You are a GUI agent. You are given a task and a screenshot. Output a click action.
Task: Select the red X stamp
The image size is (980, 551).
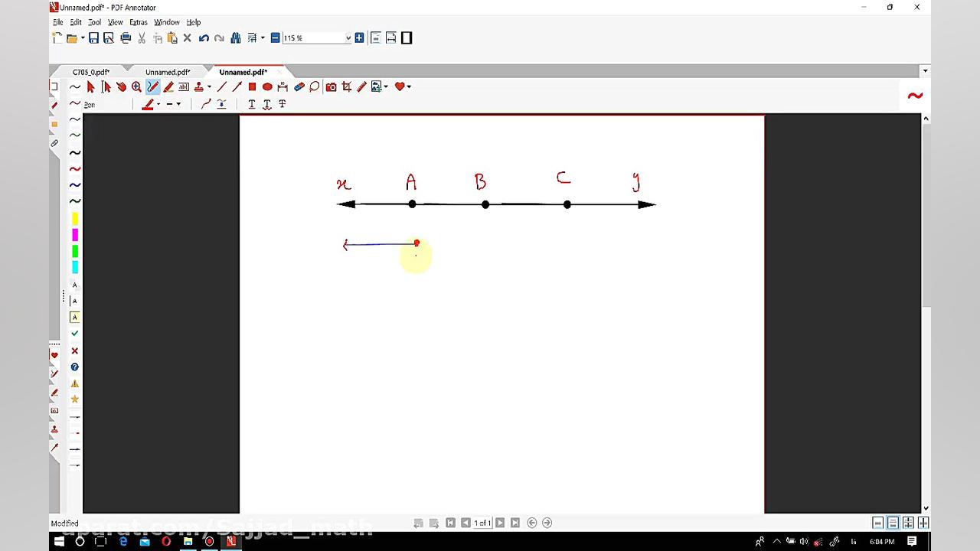[75, 350]
